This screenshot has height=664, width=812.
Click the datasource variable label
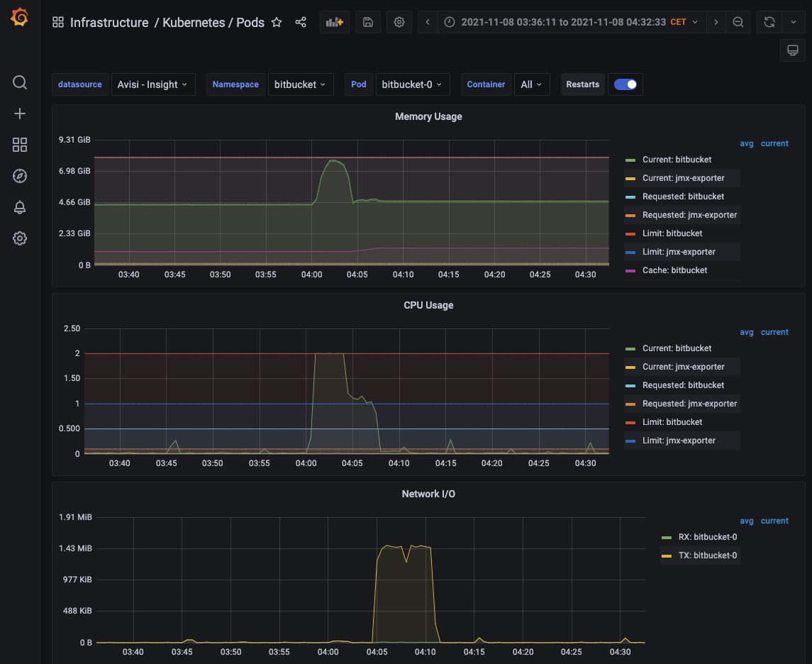tap(79, 84)
